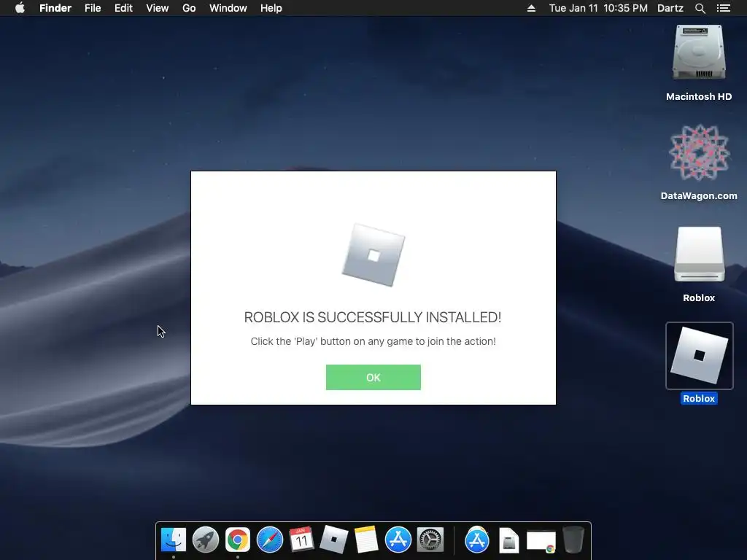Click 'ROBLOX IS SUCCESSFULLY INSTALLED!' heading
This screenshot has width=747, height=560.
[x=373, y=317]
